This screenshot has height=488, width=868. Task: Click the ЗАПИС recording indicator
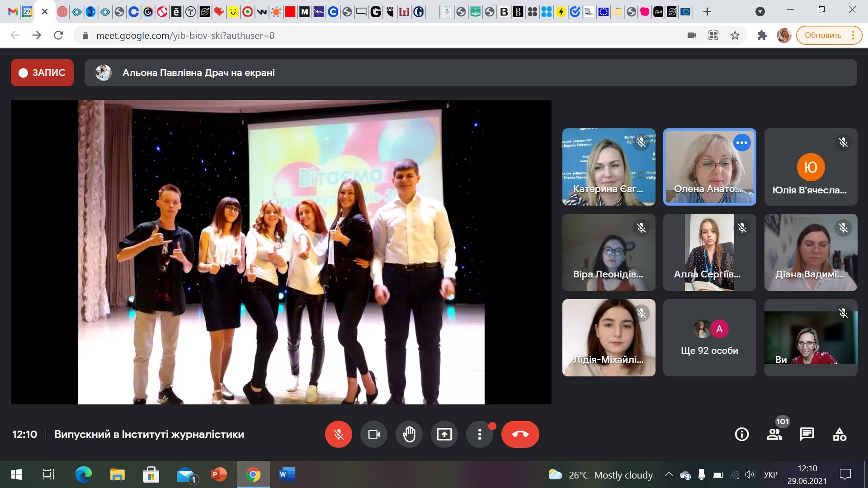pos(42,73)
